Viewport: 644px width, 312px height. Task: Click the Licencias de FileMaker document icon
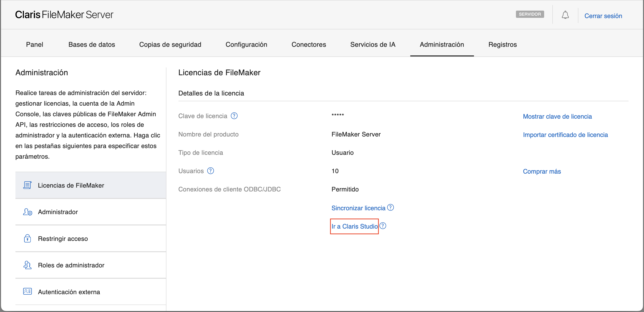tap(27, 185)
